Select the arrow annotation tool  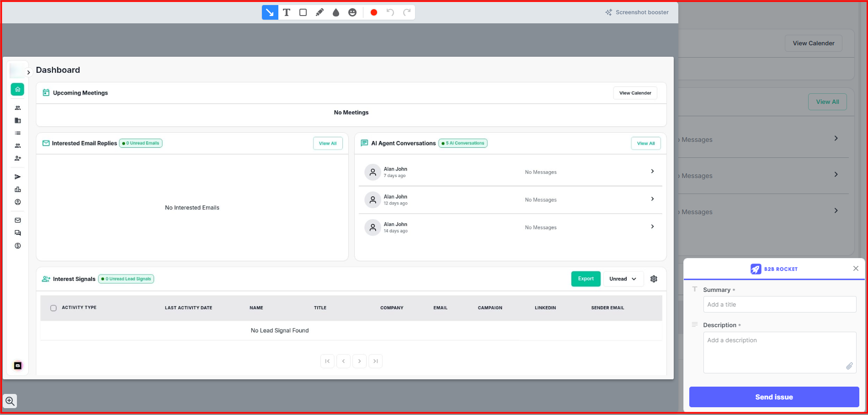click(x=270, y=12)
